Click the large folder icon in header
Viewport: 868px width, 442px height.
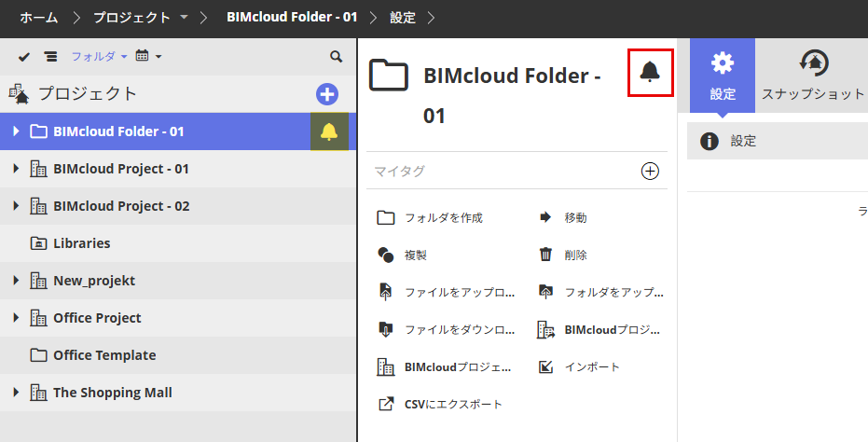pyautogui.click(x=389, y=76)
